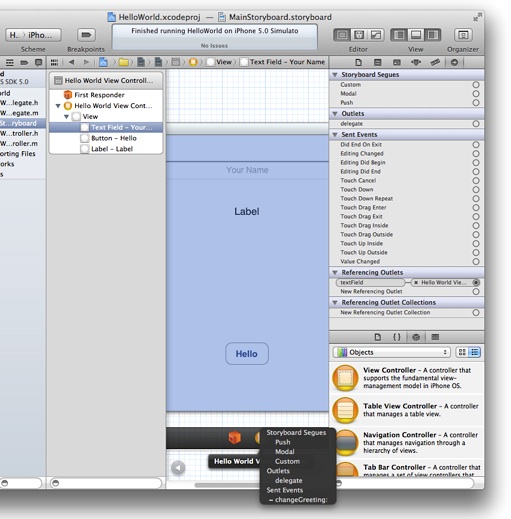Show the File inspector
Screen dimensions: 511x519
tap(358, 62)
